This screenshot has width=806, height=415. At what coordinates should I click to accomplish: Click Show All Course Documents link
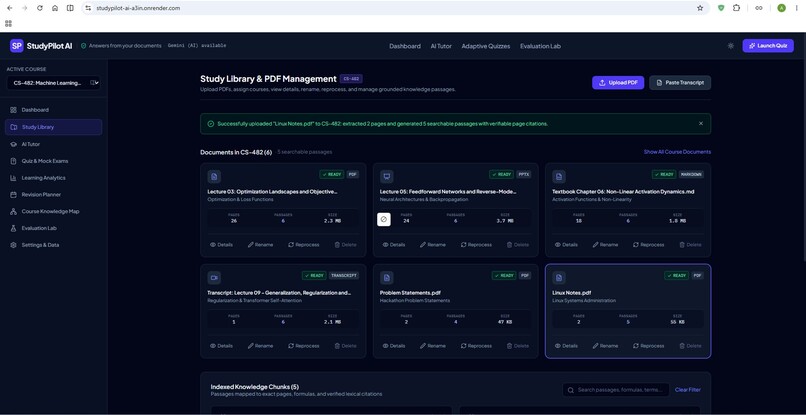677,152
